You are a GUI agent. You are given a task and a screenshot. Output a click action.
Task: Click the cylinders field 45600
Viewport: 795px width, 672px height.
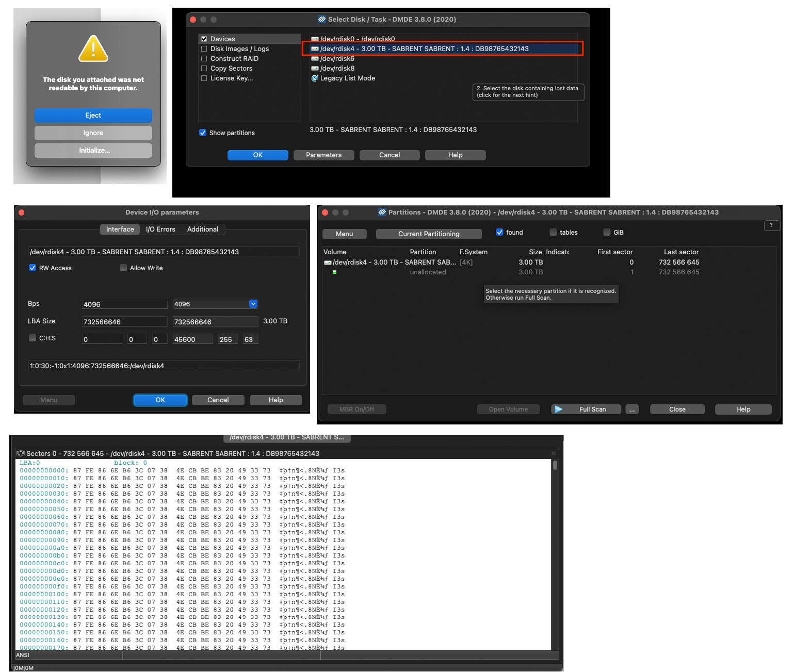tap(193, 339)
